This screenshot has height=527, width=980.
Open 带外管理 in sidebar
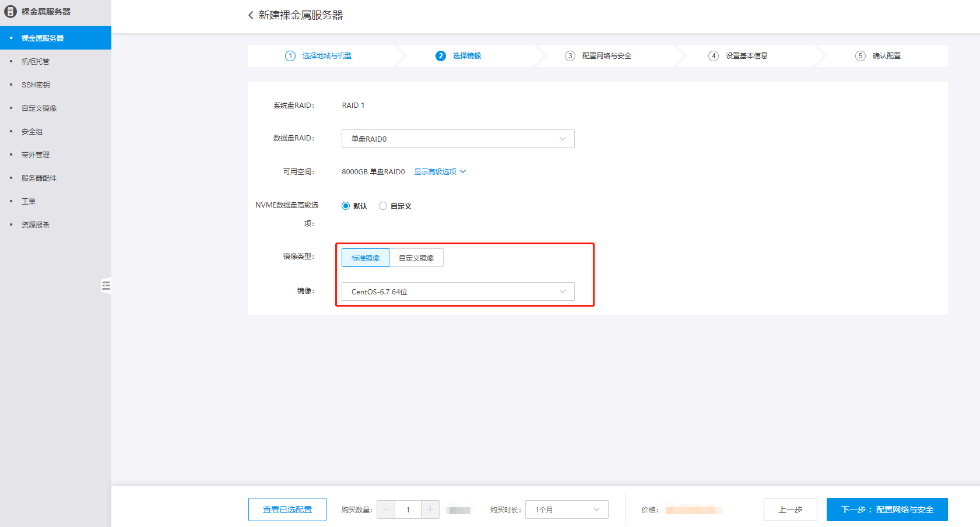(55, 154)
